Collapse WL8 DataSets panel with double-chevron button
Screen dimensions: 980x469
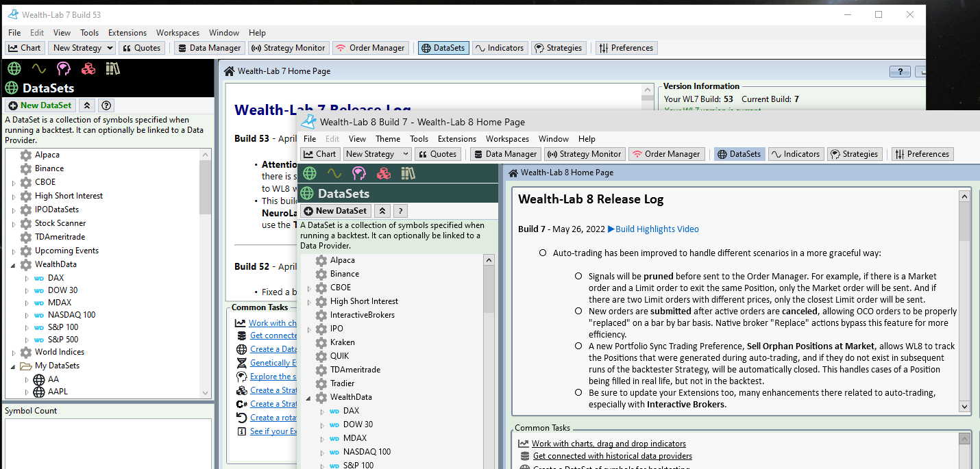pyautogui.click(x=382, y=210)
